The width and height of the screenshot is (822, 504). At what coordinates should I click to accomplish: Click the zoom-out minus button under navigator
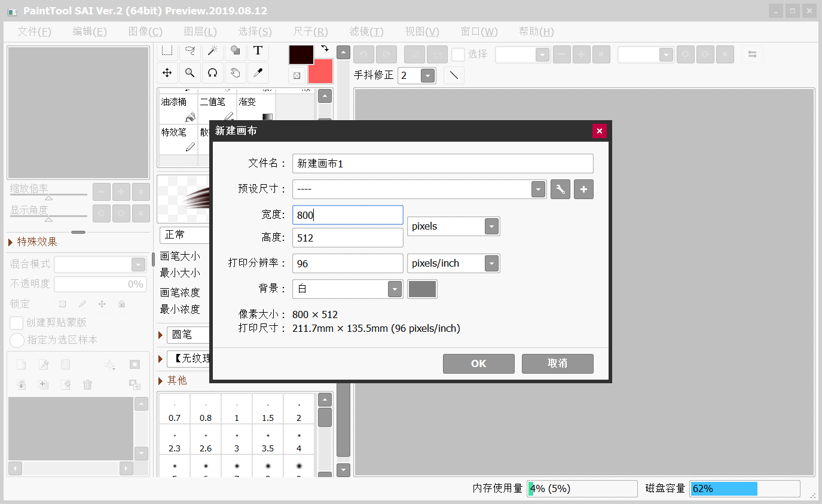[102, 192]
